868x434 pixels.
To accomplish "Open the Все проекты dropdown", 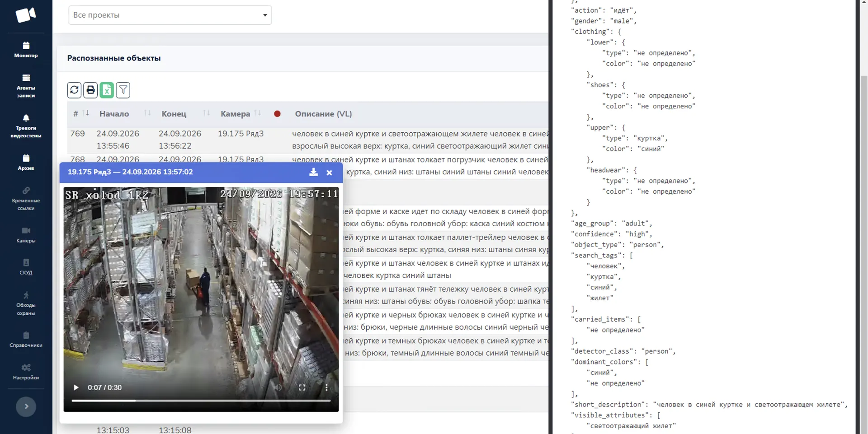I will (x=170, y=15).
